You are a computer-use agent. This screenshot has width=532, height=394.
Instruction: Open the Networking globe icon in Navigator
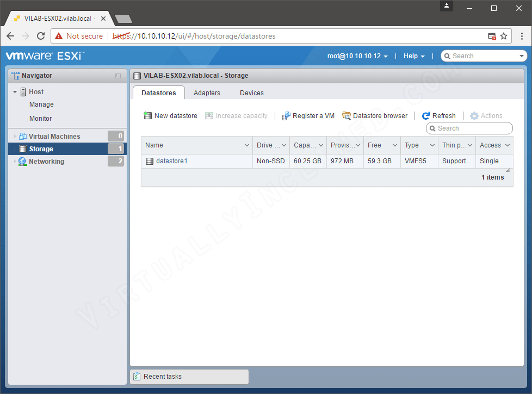pos(22,161)
